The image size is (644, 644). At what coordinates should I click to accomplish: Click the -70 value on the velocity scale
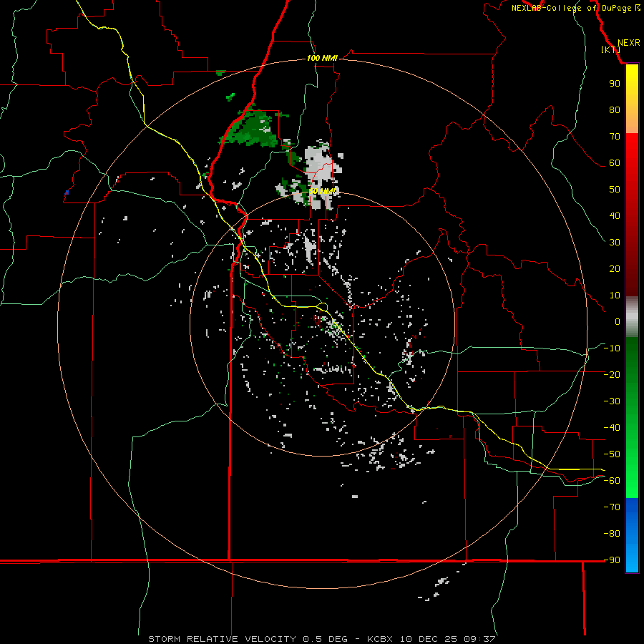point(612,507)
